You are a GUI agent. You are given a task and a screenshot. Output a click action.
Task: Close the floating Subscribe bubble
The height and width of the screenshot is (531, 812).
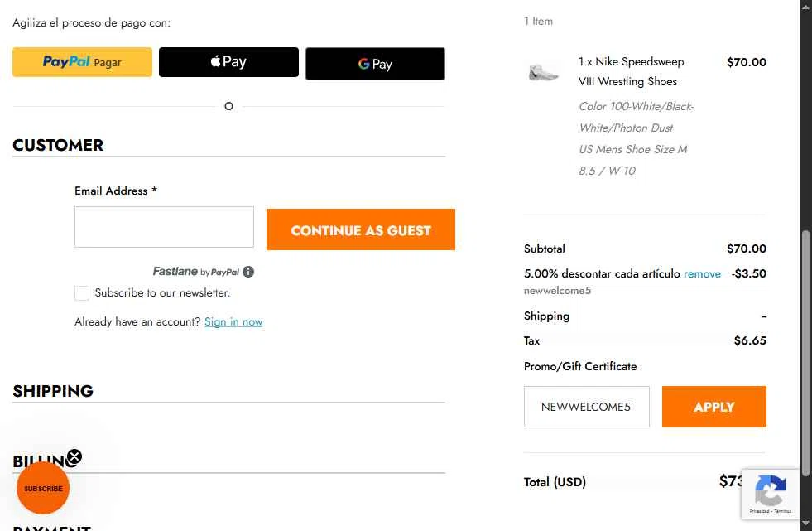(x=74, y=456)
